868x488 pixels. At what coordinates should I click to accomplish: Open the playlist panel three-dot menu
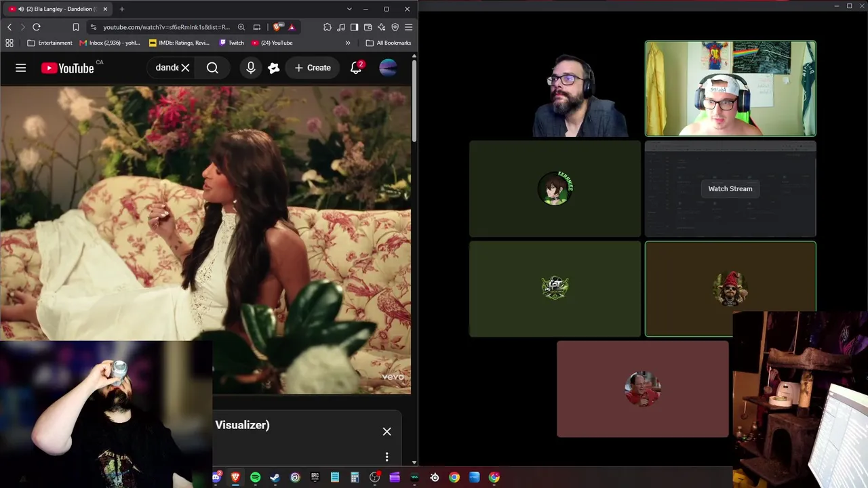click(x=387, y=457)
